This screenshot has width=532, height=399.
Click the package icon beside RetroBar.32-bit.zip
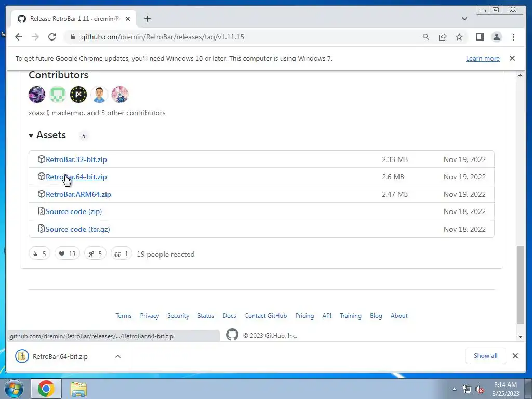click(42, 159)
